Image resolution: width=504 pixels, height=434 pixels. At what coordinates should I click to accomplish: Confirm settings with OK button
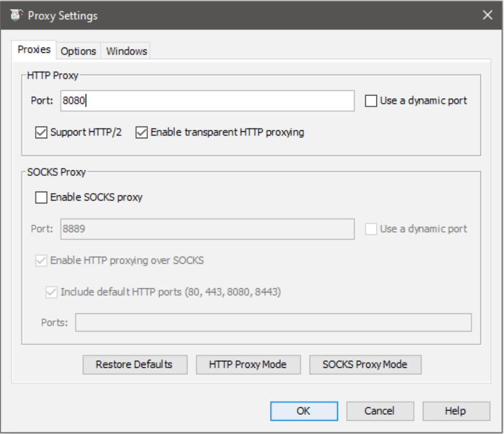[x=303, y=411]
